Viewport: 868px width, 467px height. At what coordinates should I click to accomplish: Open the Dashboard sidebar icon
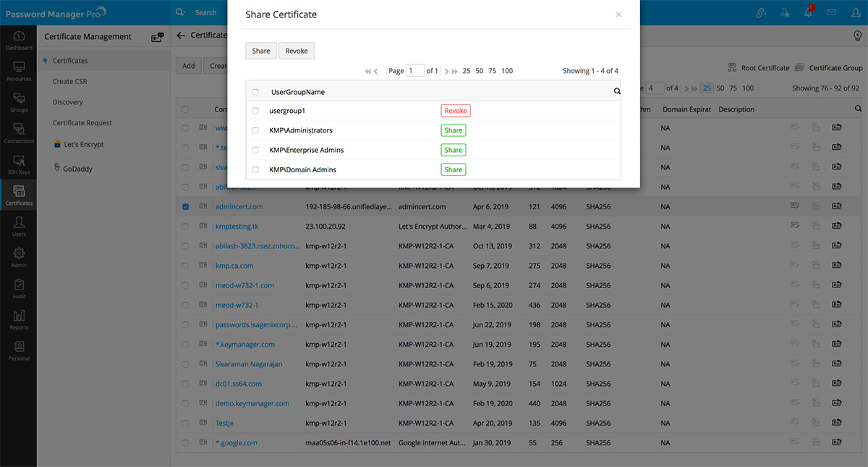pyautogui.click(x=19, y=40)
